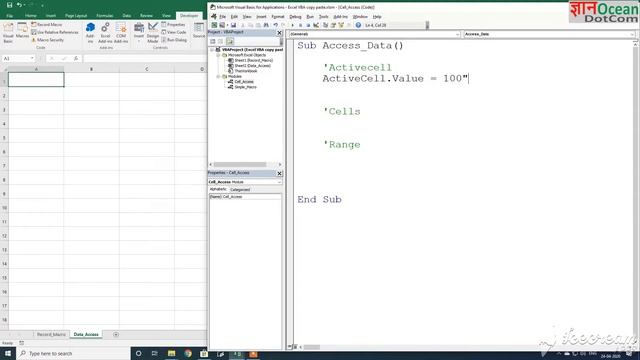Toggle Design Mode in Excel ribbon
640x360 pixels.
click(x=153, y=33)
